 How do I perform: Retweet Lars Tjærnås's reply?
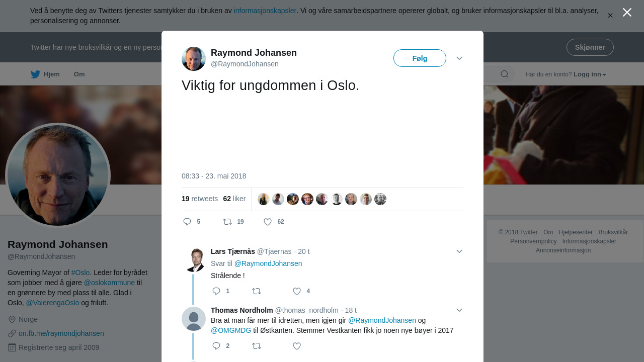257,291
